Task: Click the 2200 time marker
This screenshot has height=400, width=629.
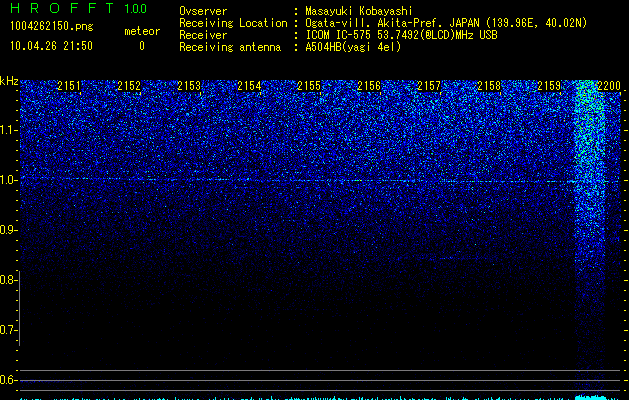Action: [x=609, y=86]
